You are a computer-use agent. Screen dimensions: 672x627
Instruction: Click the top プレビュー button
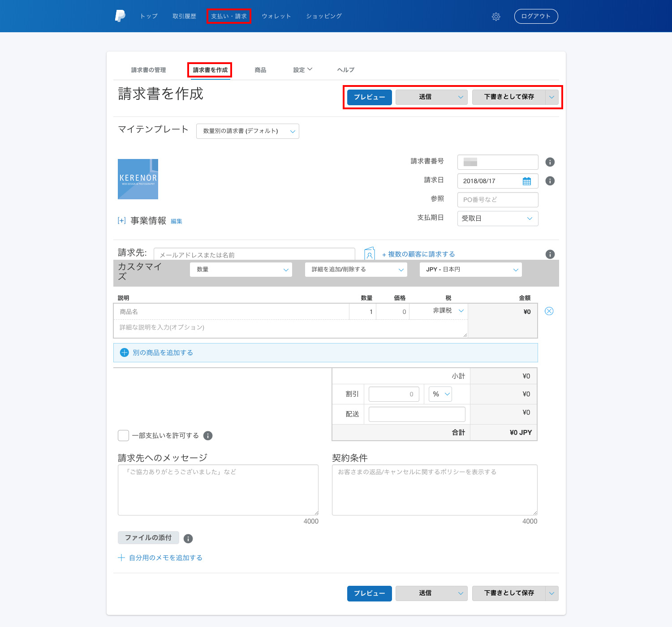[x=370, y=97]
